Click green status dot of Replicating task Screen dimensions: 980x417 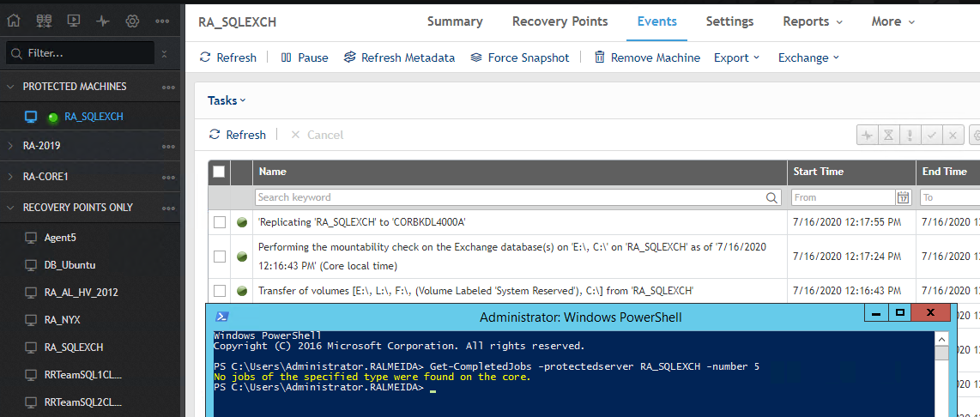pyautogui.click(x=242, y=222)
